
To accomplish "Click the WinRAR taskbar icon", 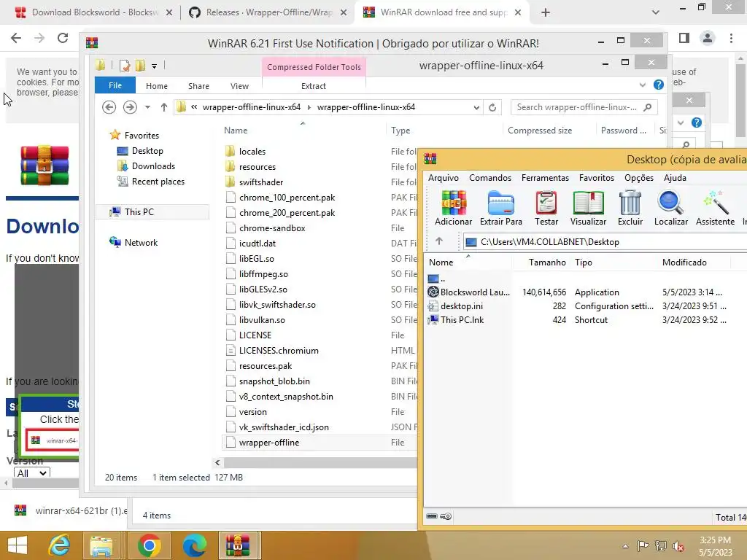I will (x=239, y=545).
